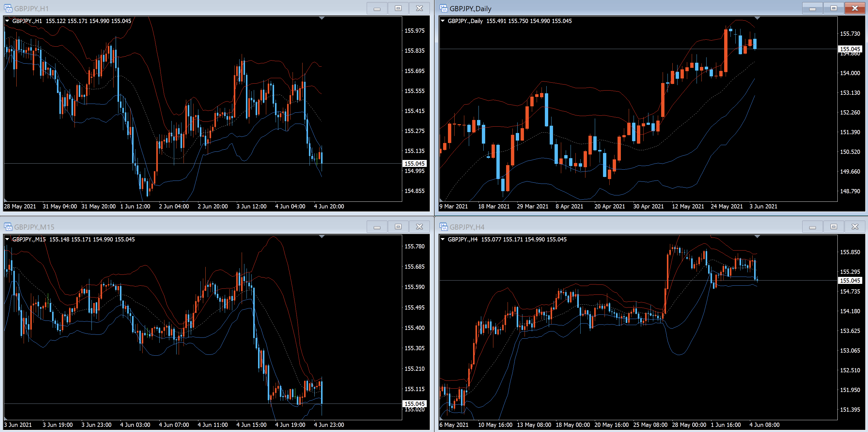Expand the M15 chart symbol dropdown triangle

7,239
